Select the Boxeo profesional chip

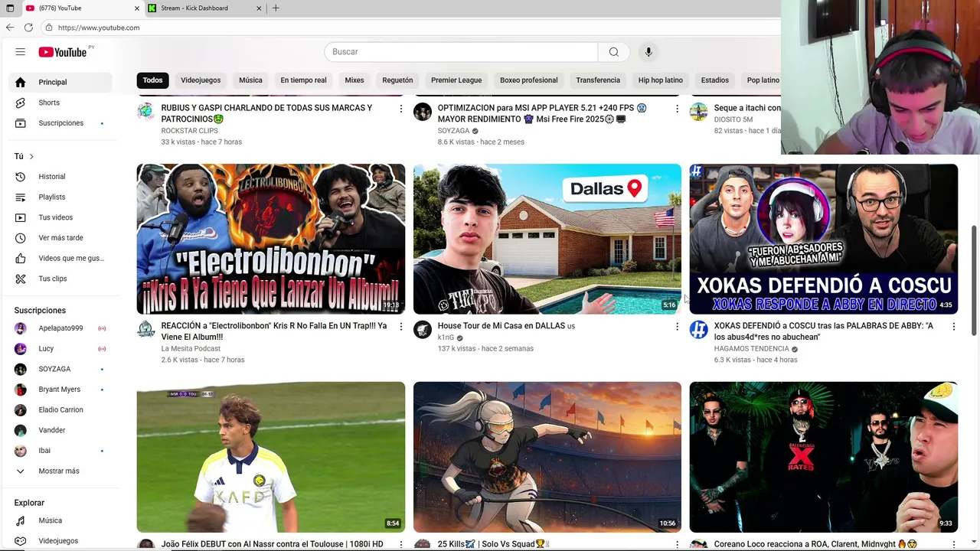click(528, 80)
